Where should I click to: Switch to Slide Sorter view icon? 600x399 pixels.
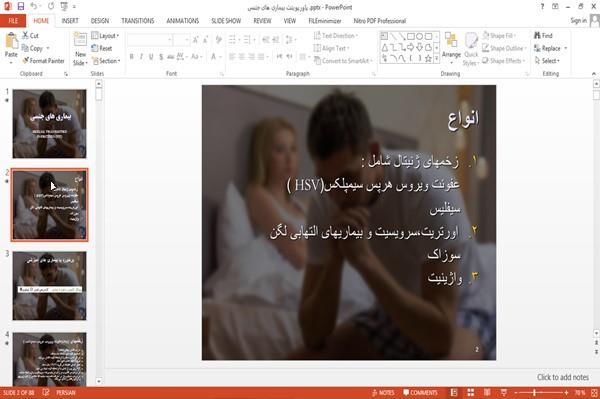[470, 392]
